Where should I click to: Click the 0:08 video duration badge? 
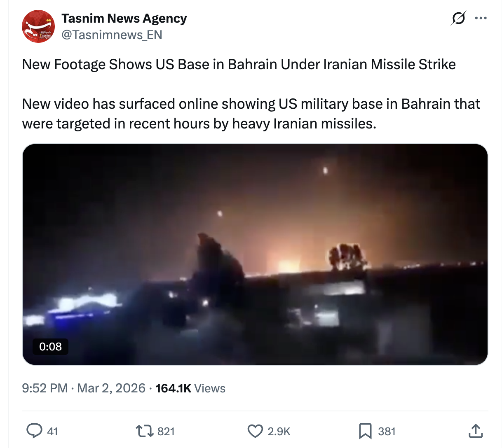(x=50, y=347)
